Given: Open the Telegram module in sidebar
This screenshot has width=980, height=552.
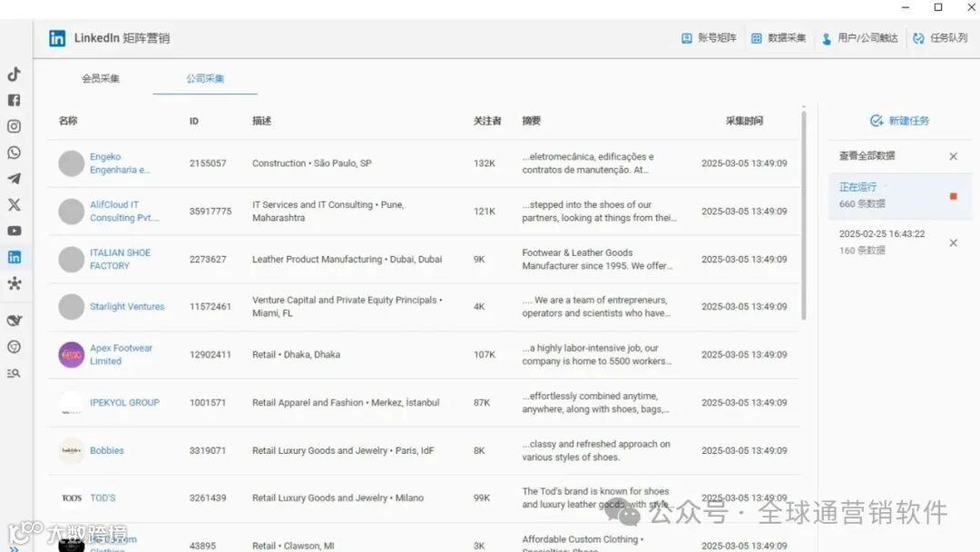Looking at the screenshot, I should click(14, 179).
